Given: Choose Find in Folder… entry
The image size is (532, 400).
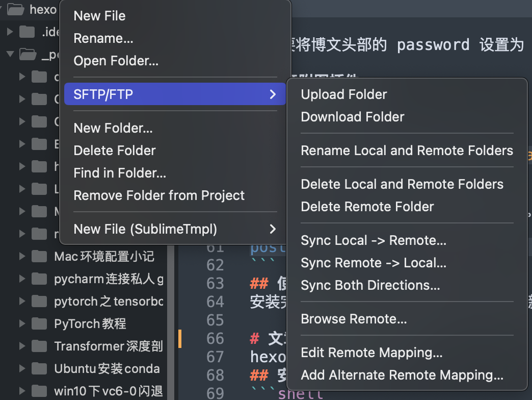Looking at the screenshot, I should [120, 173].
